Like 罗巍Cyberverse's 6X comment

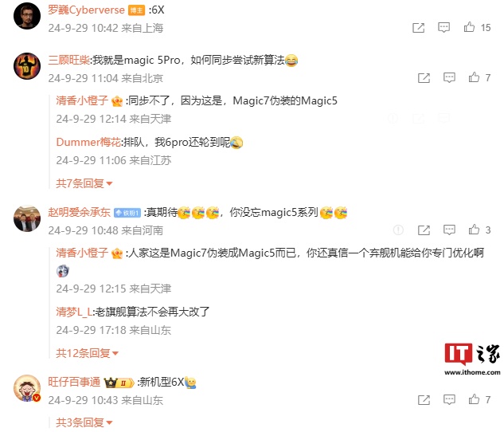469,27
